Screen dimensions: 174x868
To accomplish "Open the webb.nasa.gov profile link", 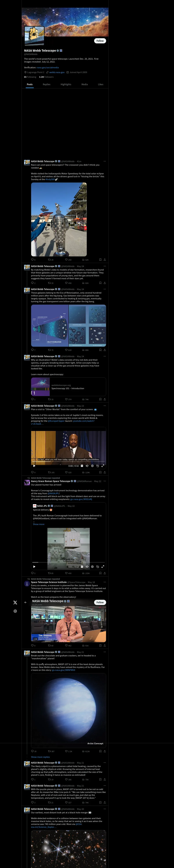I will tap(57, 72).
